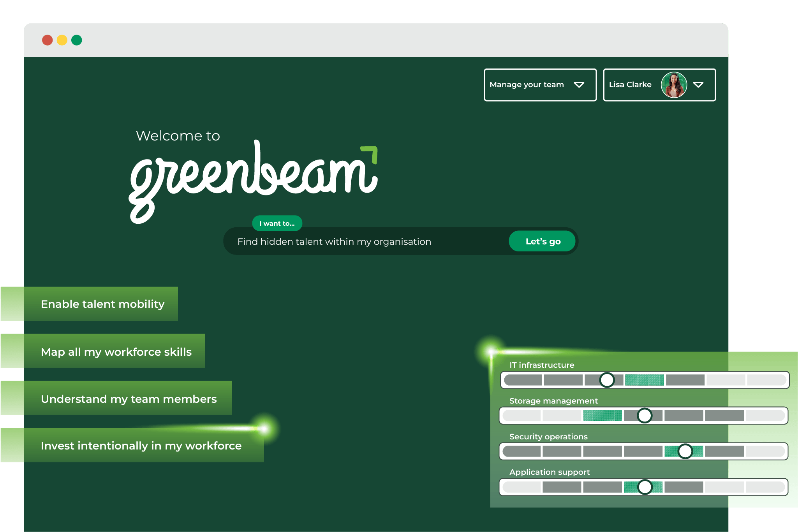The width and height of the screenshot is (798, 532).
Task: Select Map all my workforce skills
Action: pyautogui.click(x=116, y=352)
